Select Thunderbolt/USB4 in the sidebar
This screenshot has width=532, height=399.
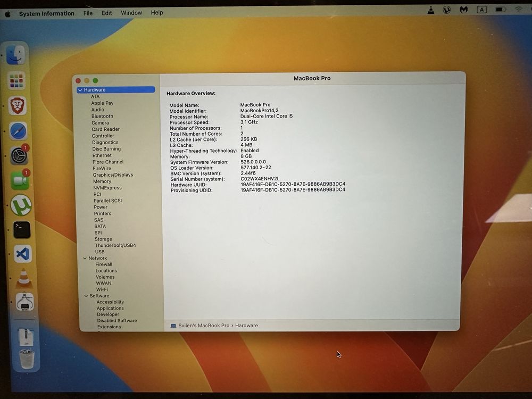[115, 245]
